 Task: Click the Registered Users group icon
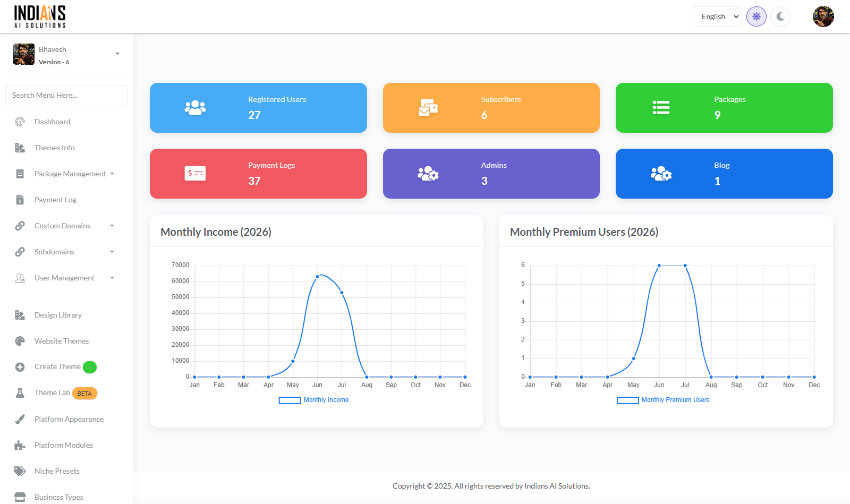pyautogui.click(x=195, y=108)
